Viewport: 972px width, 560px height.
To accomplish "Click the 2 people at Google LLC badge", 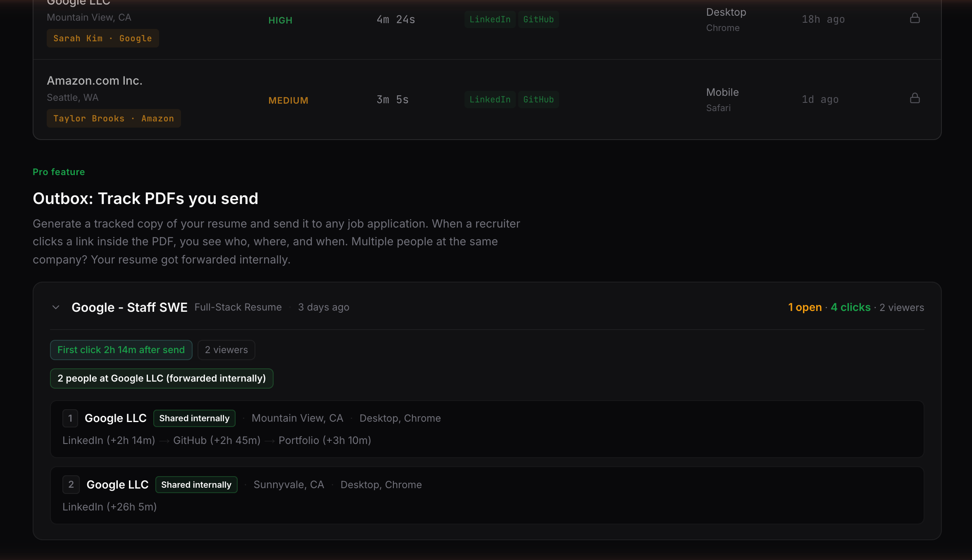I will [162, 378].
